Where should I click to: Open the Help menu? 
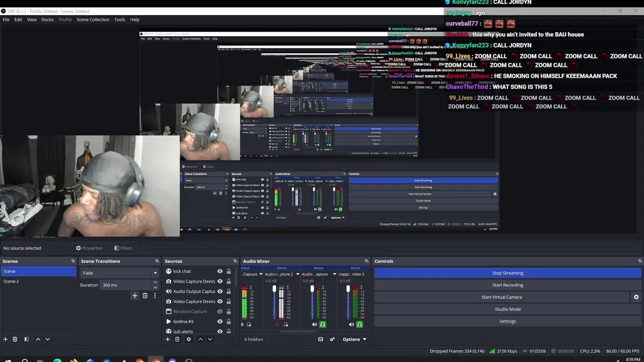135,20
